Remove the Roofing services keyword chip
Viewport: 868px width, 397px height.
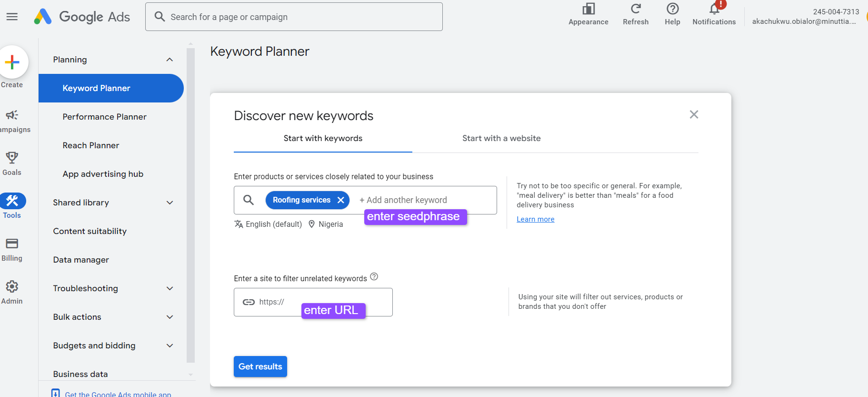coord(341,200)
